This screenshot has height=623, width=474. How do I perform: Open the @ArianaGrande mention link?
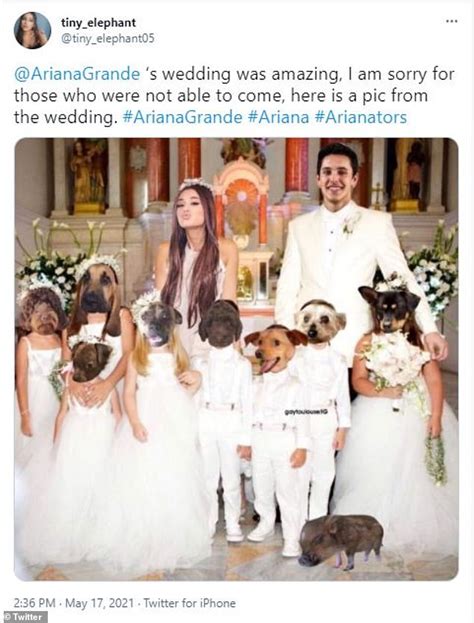pos(77,74)
